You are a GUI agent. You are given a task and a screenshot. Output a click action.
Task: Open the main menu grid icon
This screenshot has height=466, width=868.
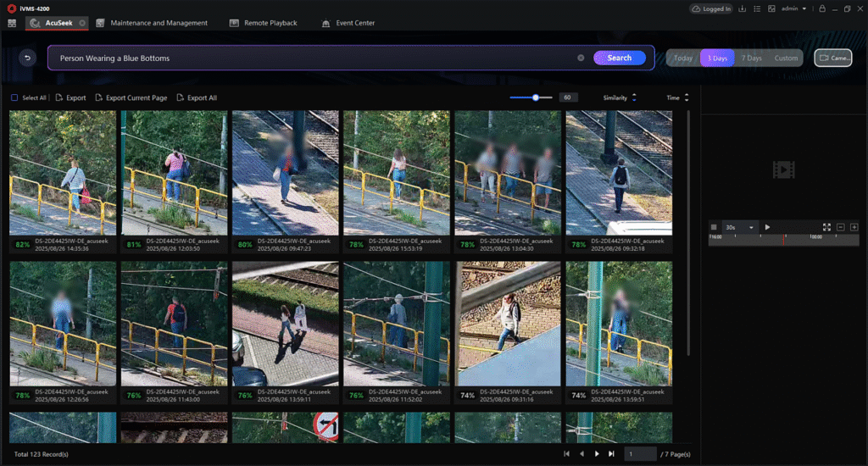click(x=12, y=23)
